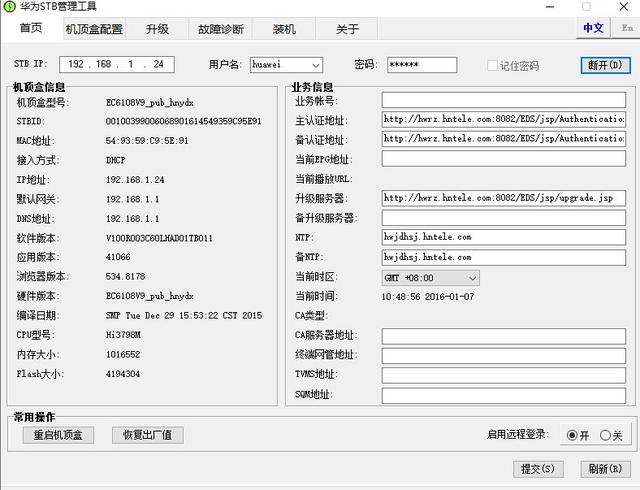This screenshot has height=490, width=640.
Task: Click the 内存大小 value 1016552
Action: (123, 354)
